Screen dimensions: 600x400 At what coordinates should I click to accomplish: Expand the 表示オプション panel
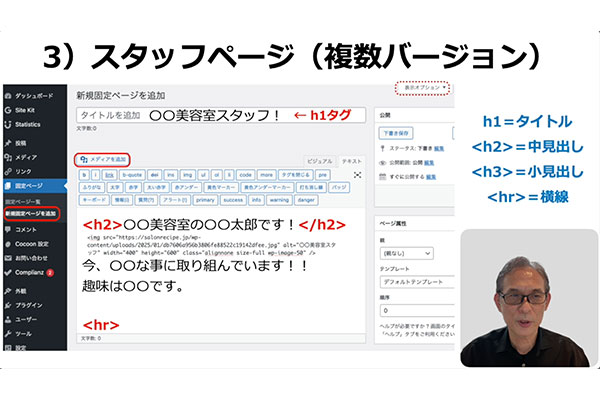click(422, 88)
